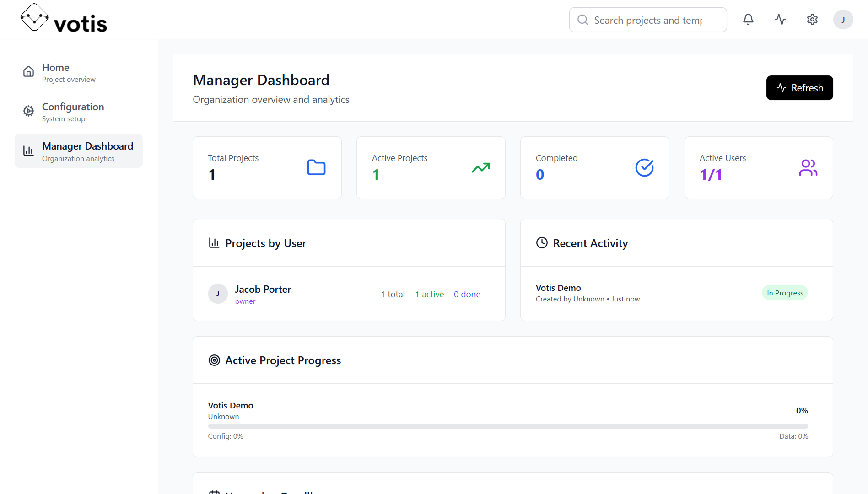
Task: Click the Completed check circle icon
Action: click(x=644, y=167)
